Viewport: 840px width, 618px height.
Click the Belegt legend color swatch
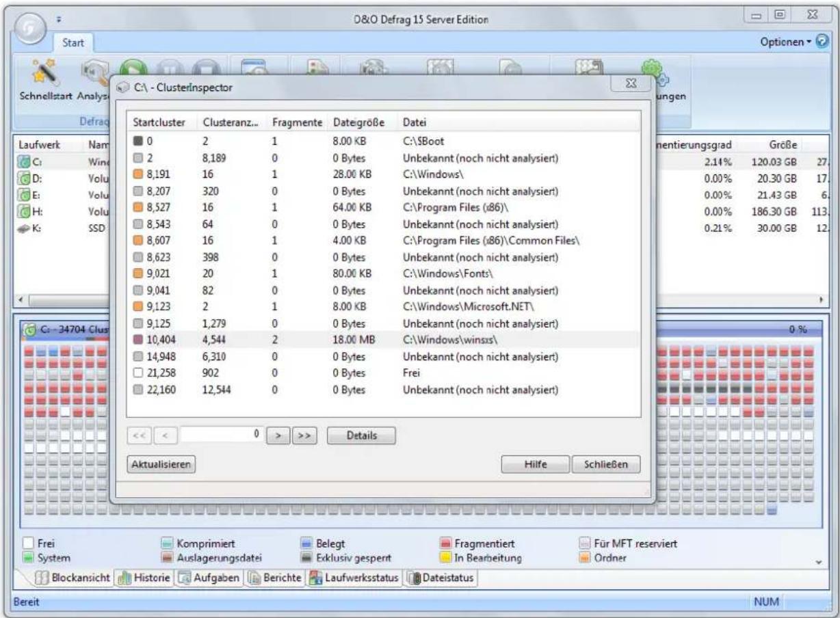(x=307, y=544)
